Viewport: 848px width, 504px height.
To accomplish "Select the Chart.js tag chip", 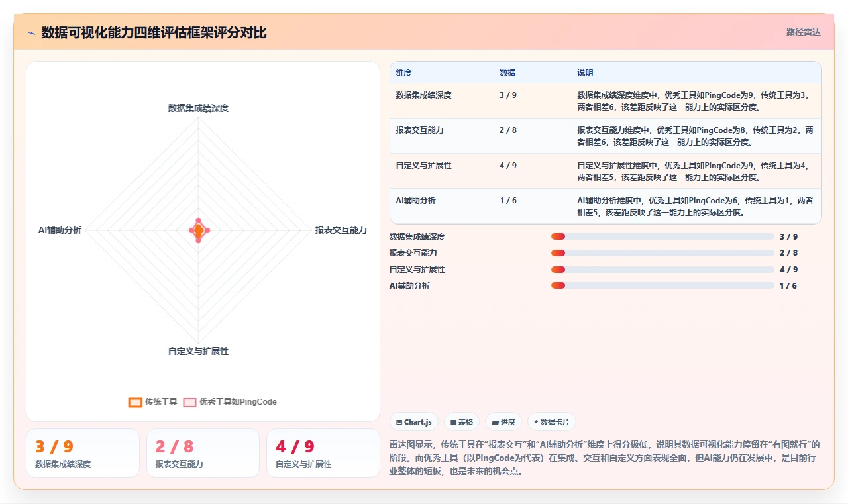I will (414, 422).
